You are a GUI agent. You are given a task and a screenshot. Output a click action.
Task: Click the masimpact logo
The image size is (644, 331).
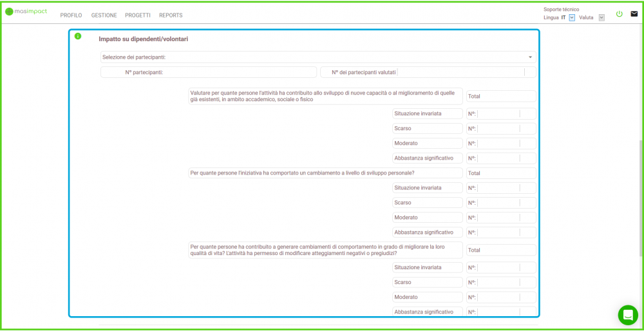26,12
